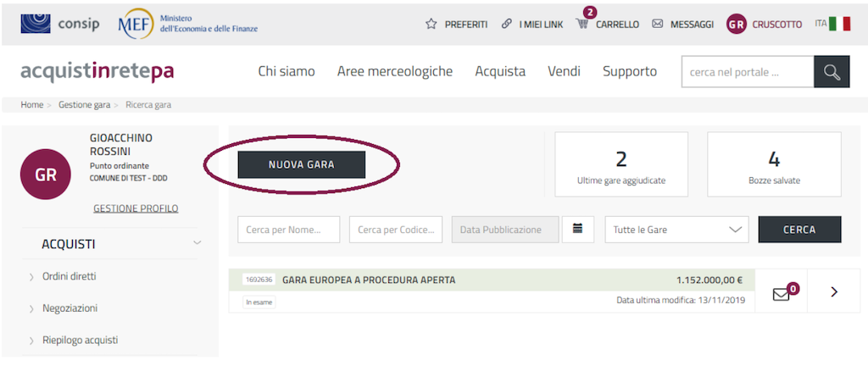This screenshot has height=366, width=868.
Task: Focus the Cerca per Nome field
Action: (288, 230)
